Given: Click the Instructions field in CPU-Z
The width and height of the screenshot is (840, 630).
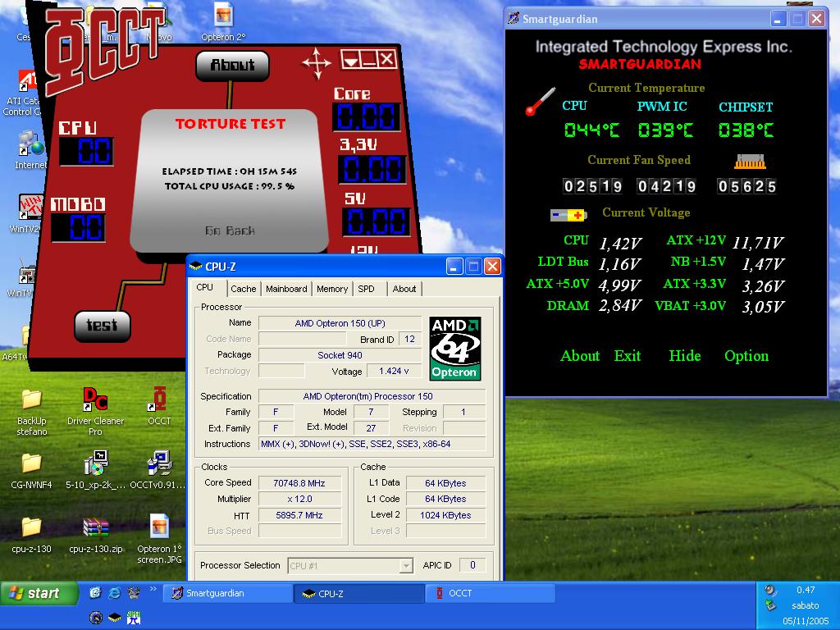Looking at the screenshot, I should (x=372, y=444).
